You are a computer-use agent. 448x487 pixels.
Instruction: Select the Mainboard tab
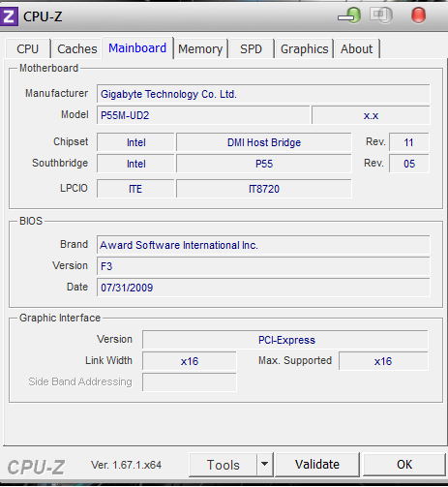click(137, 48)
